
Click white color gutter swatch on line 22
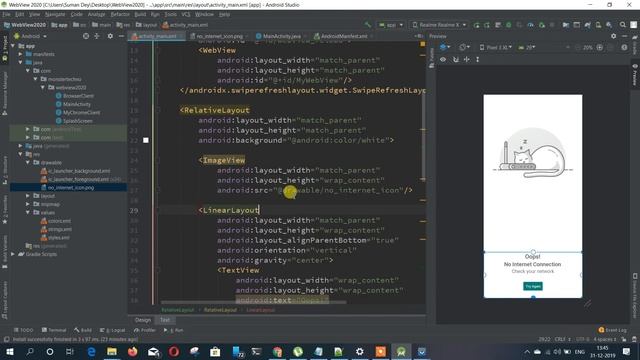pyautogui.click(x=146, y=140)
